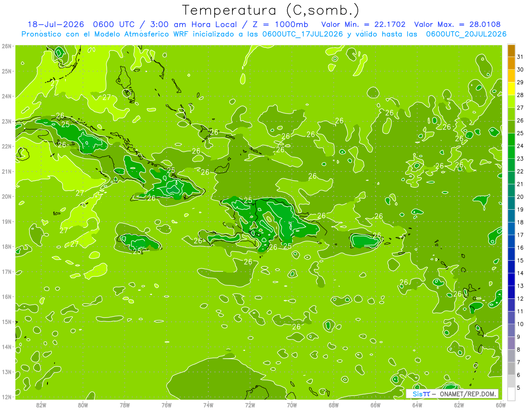Click the legend scale number 24

520,146
